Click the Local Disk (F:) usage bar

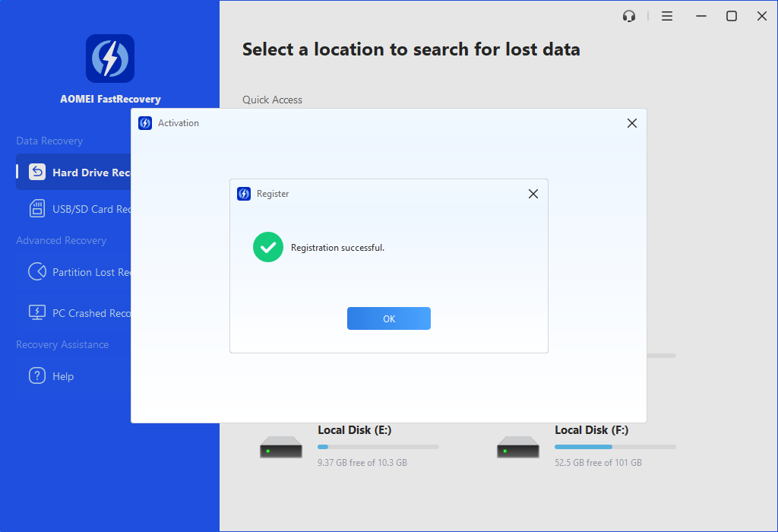615,447
